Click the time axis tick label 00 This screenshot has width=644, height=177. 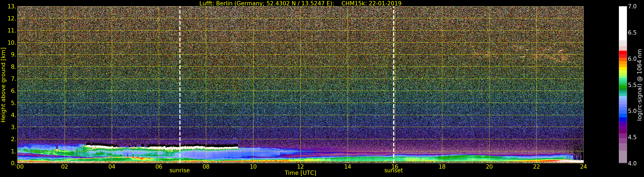(20, 167)
